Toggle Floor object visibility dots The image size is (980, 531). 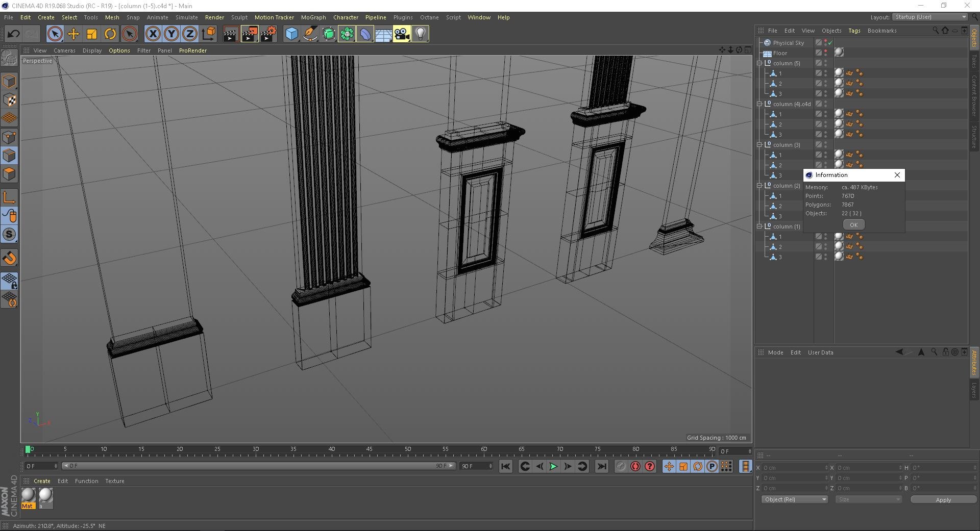tap(825, 53)
